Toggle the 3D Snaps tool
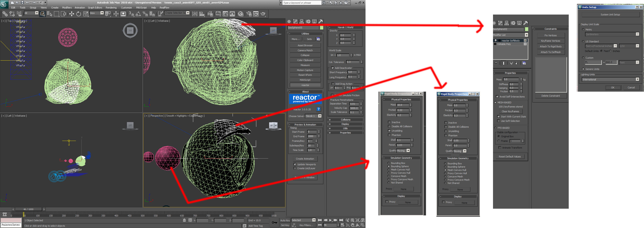644x228 pixels. pos(131,14)
